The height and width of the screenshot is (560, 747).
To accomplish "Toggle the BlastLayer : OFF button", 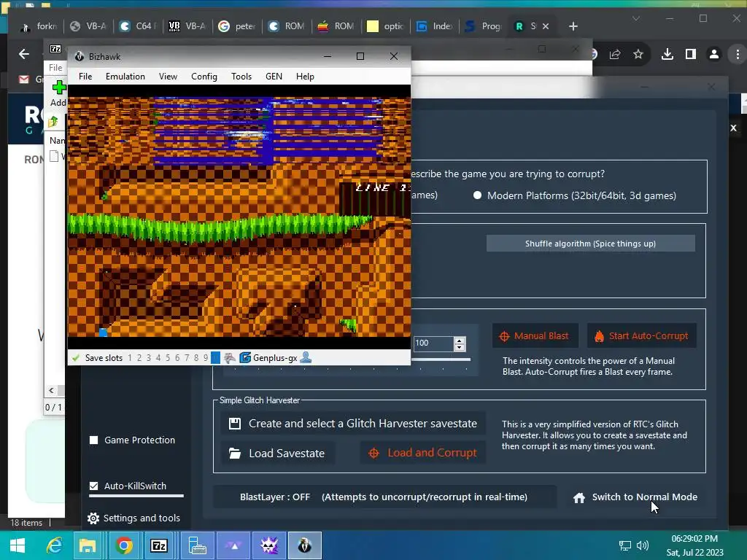I will pos(384,497).
